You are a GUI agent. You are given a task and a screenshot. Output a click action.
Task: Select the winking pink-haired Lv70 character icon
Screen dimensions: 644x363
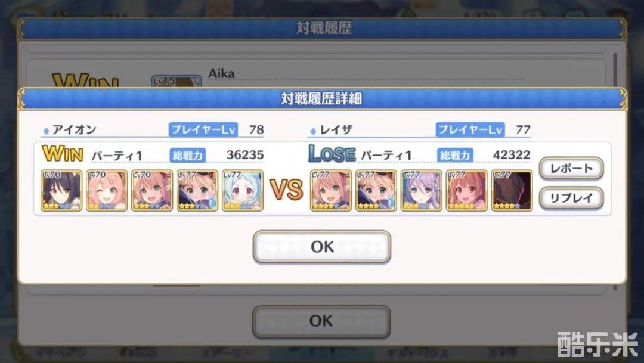[x=107, y=191]
